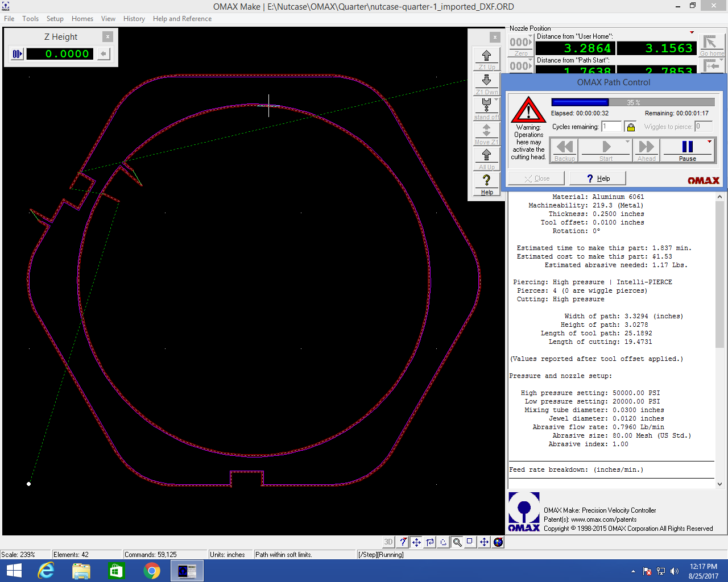Click the www.omax.com/patents text
The width and height of the screenshot is (728, 582).
(604, 519)
